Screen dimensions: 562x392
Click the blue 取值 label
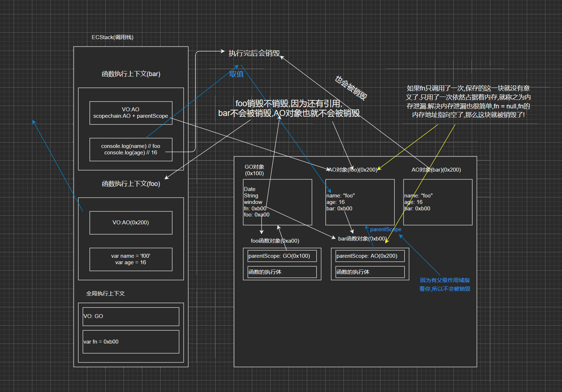[x=236, y=74]
